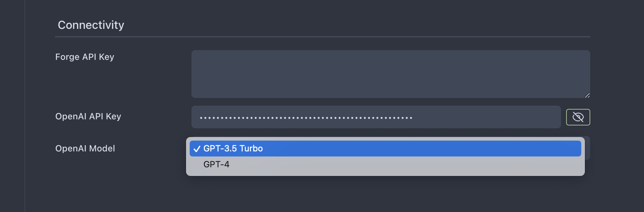The height and width of the screenshot is (212, 644).
Task: Click the OpenAI Model label
Action: [x=85, y=149]
